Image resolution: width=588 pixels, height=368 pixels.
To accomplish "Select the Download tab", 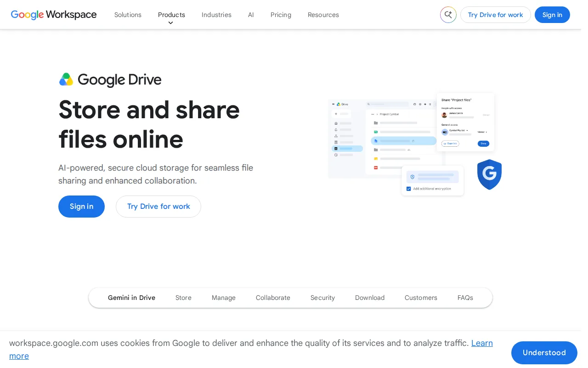I will (x=370, y=298).
